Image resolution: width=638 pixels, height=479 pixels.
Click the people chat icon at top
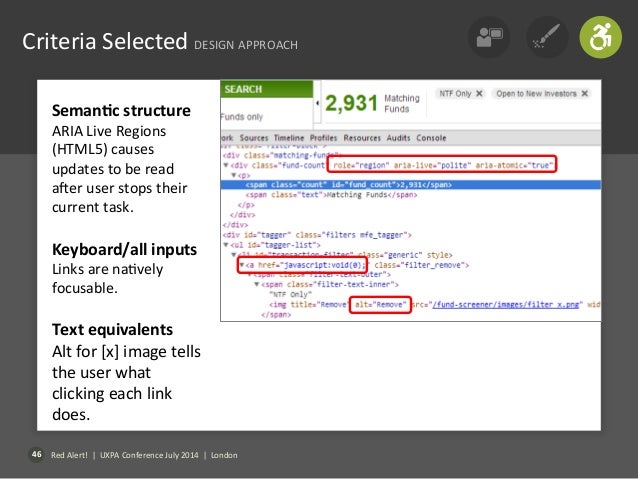pyautogui.click(x=489, y=37)
